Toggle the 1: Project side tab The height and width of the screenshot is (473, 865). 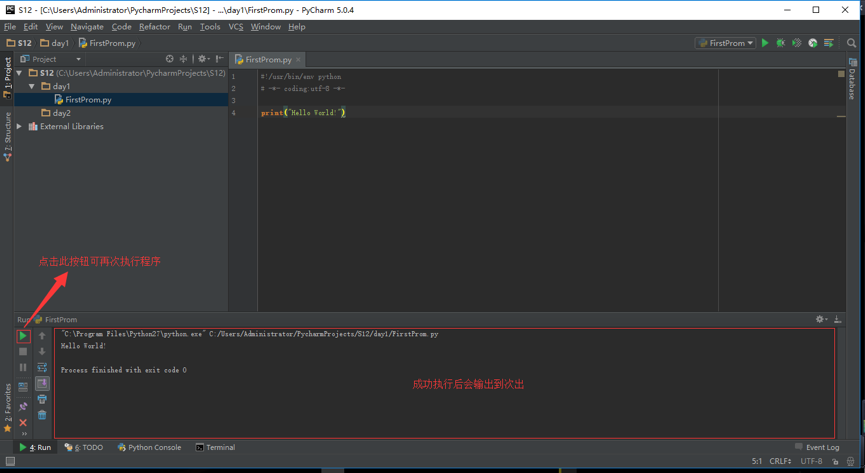[x=7, y=77]
